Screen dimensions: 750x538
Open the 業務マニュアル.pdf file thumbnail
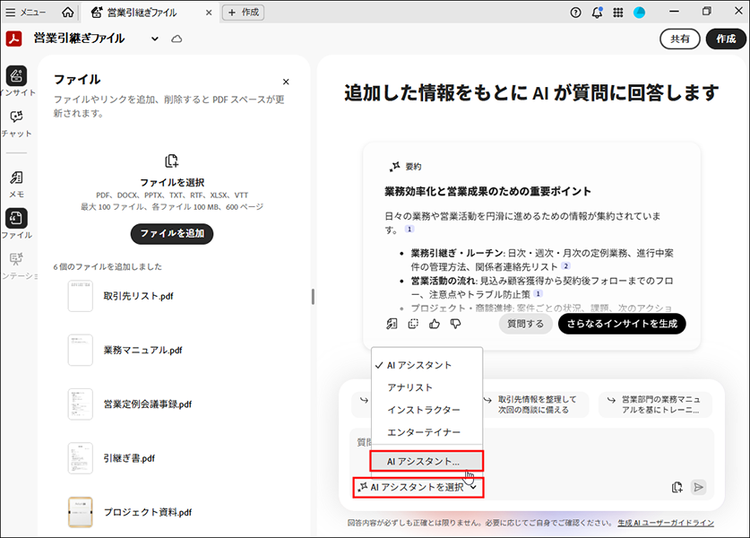coord(81,350)
